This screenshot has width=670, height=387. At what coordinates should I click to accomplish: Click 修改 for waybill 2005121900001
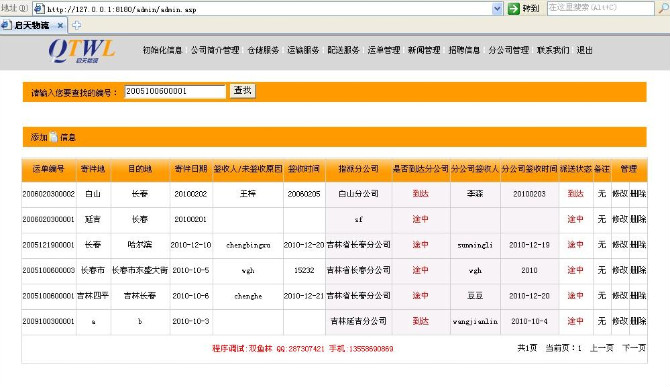pyautogui.click(x=620, y=245)
